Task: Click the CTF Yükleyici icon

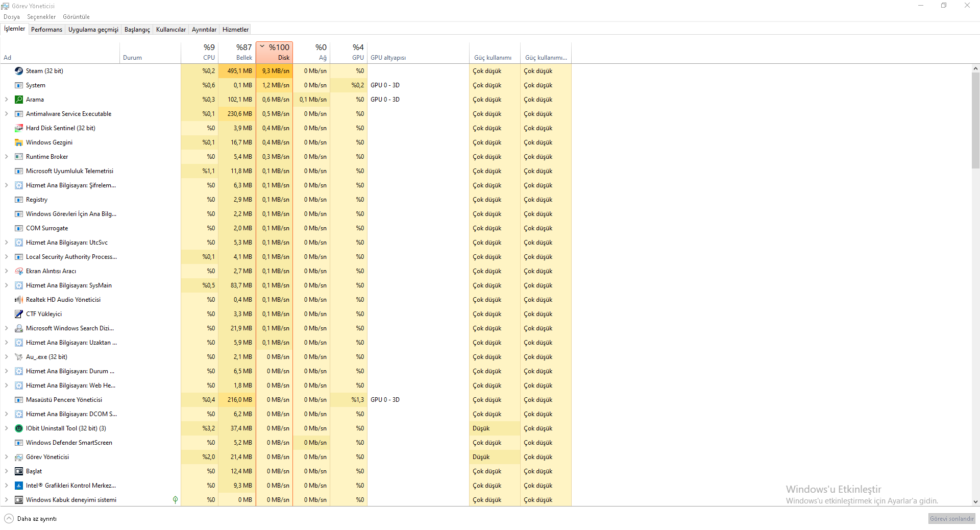Action: tap(19, 314)
